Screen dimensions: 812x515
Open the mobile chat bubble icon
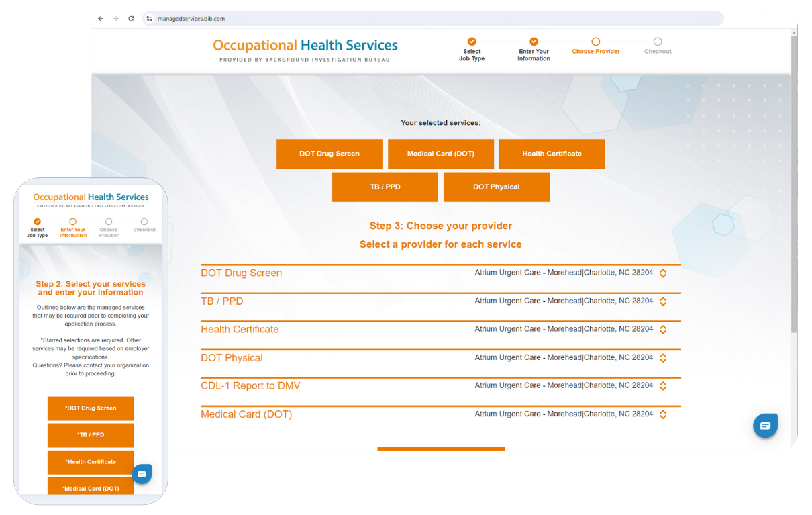[x=142, y=474]
